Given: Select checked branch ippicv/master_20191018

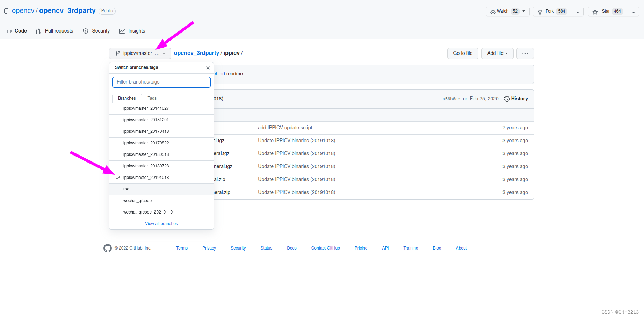Looking at the screenshot, I should (161, 178).
